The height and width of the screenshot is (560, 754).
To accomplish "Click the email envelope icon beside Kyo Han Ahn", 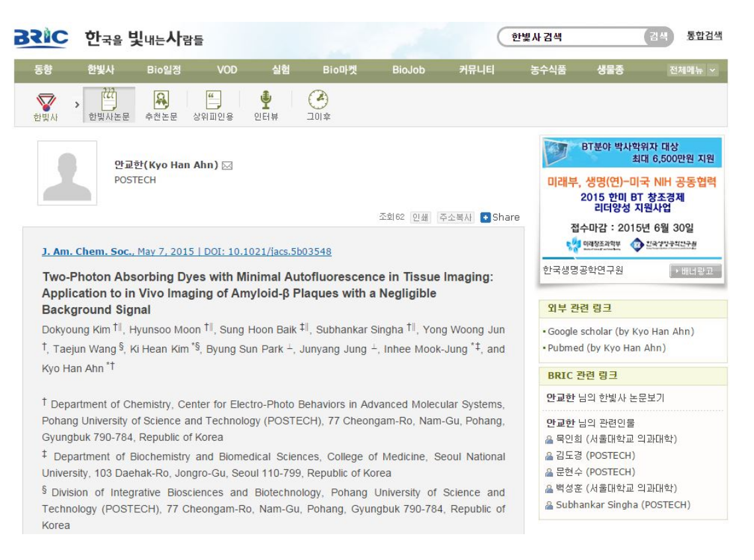I will (x=227, y=165).
